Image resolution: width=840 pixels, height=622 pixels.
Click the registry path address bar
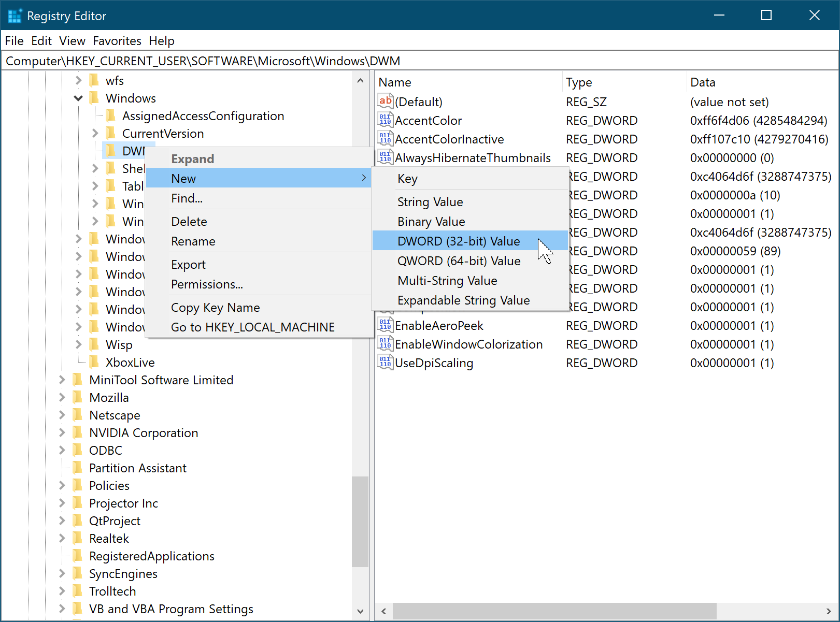click(x=420, y=61)
